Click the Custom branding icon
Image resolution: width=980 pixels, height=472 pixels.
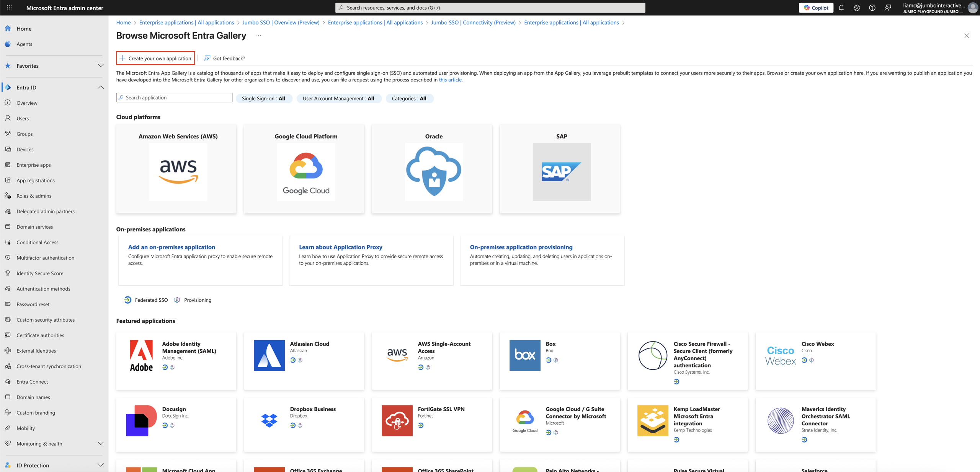pyautogui.click(x=8, y=412)
